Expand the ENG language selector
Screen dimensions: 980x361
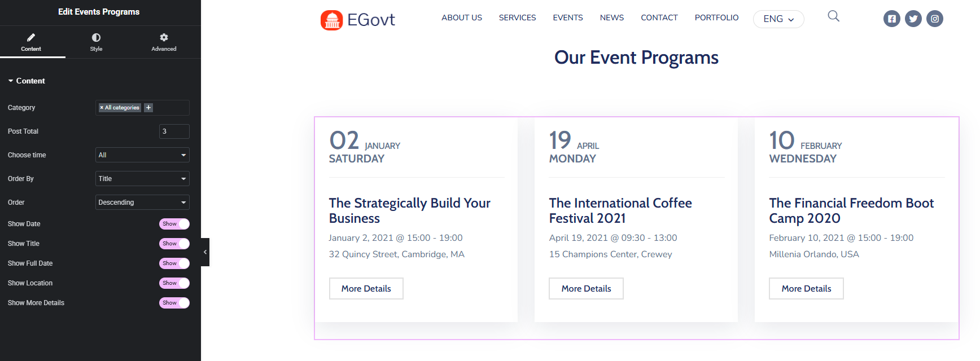tap(778, 19)
